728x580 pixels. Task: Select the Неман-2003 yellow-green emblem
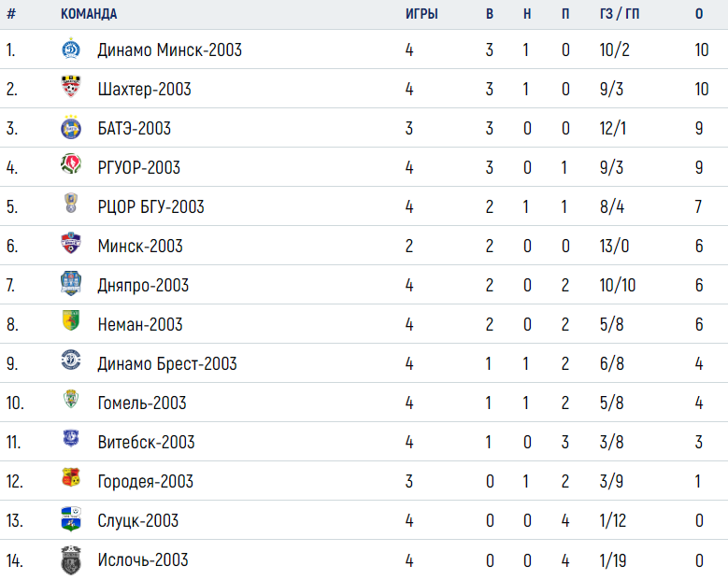click(x=71, y=320)
